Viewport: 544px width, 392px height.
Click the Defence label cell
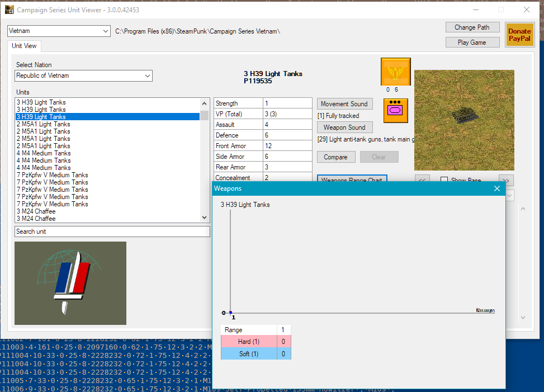(238, 135)
